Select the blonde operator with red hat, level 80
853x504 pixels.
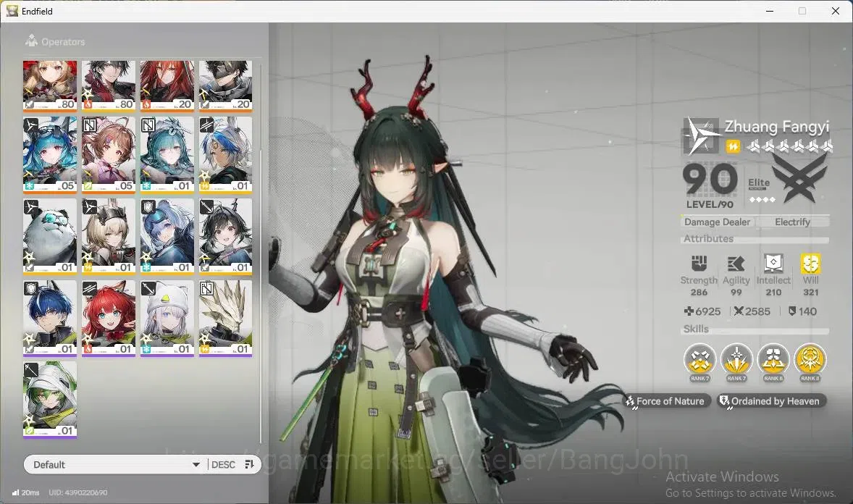(x=50, y=85)
